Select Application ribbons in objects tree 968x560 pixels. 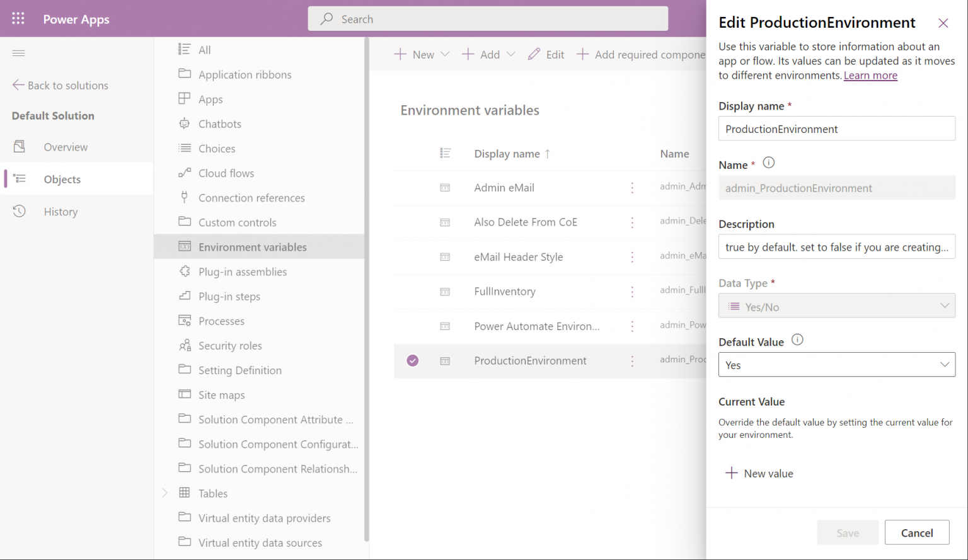click(x=245, y=74)
